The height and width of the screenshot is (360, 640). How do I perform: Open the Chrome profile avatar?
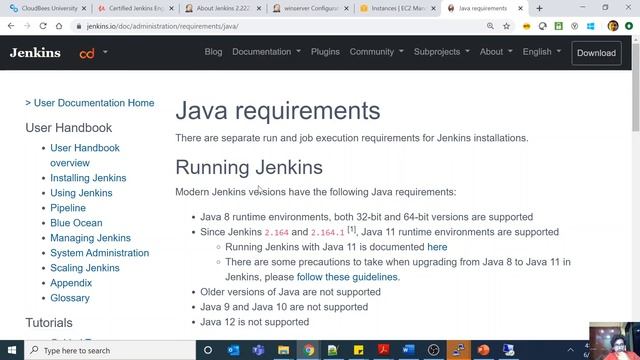613,26
